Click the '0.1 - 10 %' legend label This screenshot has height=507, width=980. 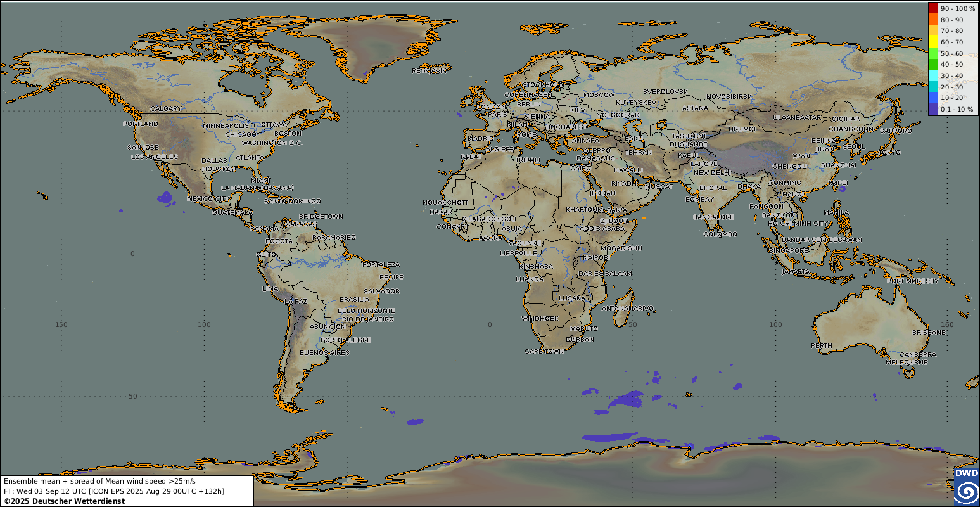957,109
